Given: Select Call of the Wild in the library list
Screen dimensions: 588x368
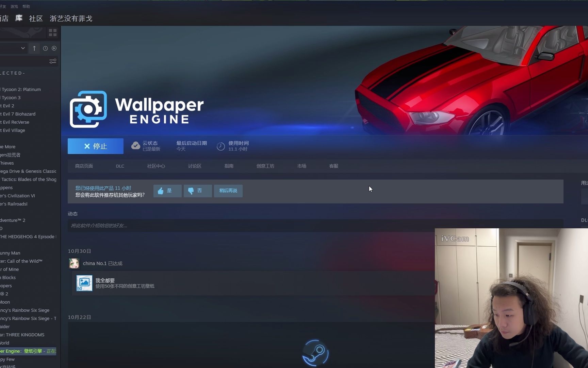Looking at the screenshot, I should (x=28, y=261).
